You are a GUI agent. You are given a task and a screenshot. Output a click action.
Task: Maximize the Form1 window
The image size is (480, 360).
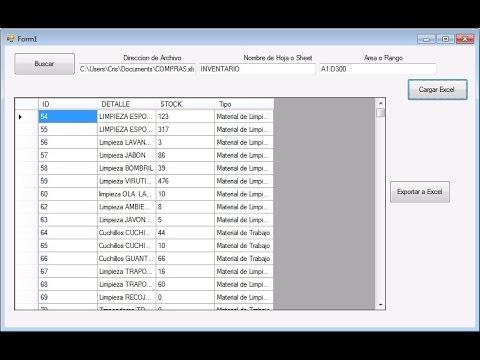(446, 39)
